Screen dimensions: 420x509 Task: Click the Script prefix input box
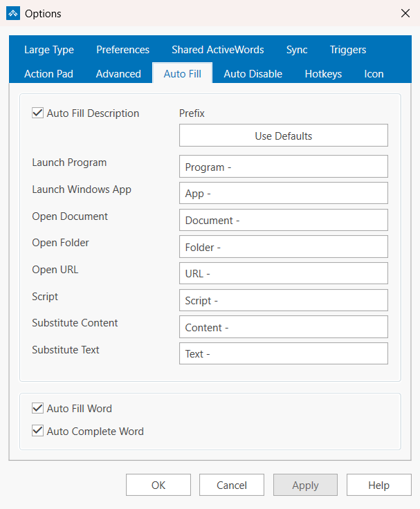284,300
